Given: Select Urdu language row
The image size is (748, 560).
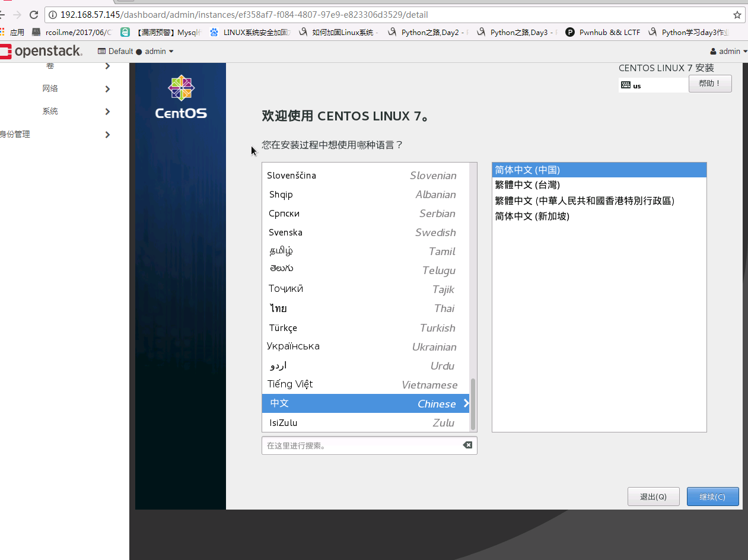Looking at the screenshot, I should 365,366.
